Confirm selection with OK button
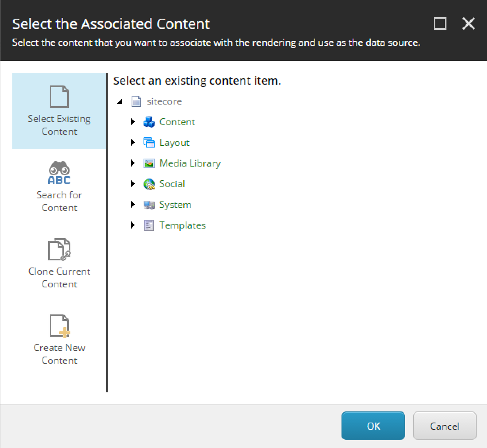Screen dimensions: 487x448 point(373,426)
